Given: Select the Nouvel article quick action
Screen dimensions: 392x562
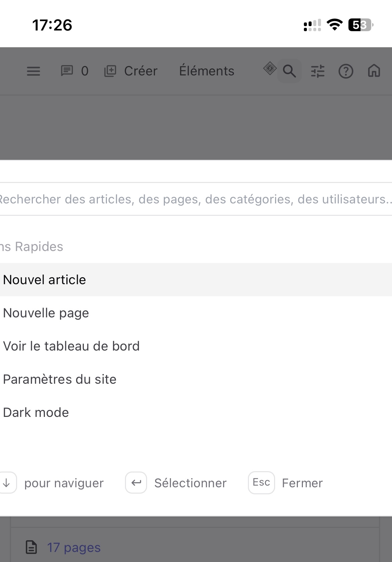Looking at the screenshot, I should (x=45, y=280).
